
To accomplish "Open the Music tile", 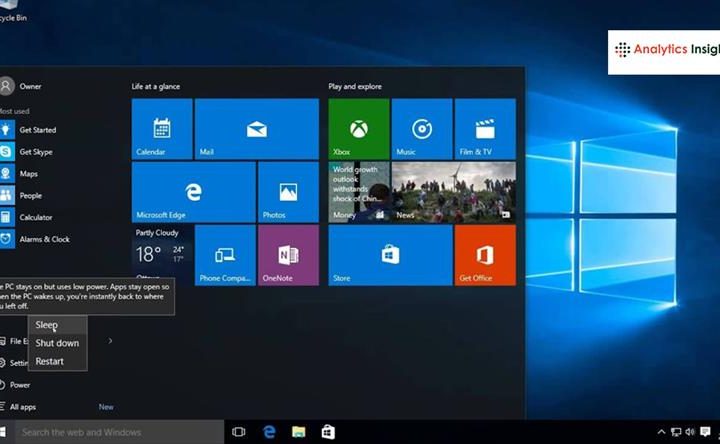I will point(421,129).
